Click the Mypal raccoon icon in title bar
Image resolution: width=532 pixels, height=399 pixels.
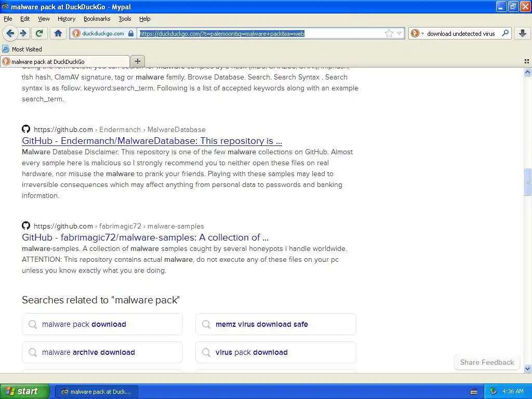(x=5, y=6)
